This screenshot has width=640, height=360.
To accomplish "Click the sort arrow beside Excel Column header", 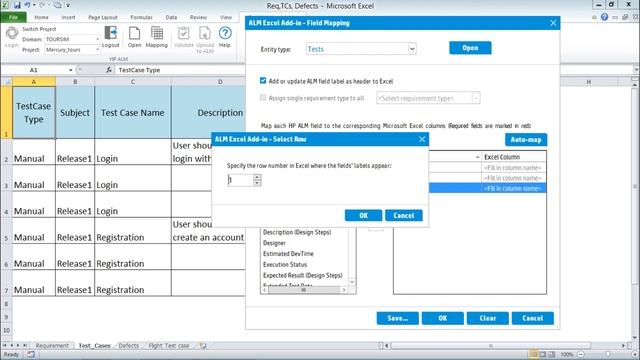I will (x=478, y=157).
